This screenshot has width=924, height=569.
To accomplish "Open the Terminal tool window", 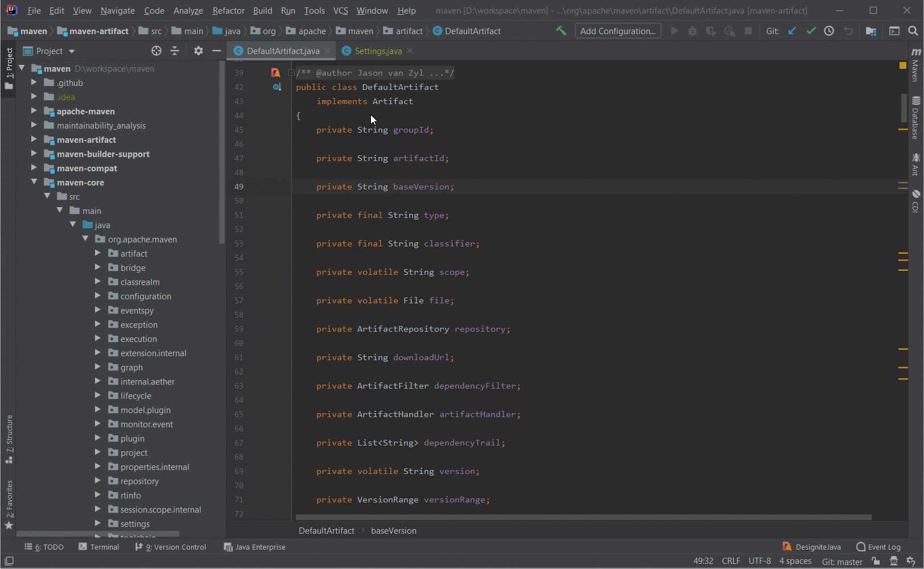I will click(x=99, y=547).
